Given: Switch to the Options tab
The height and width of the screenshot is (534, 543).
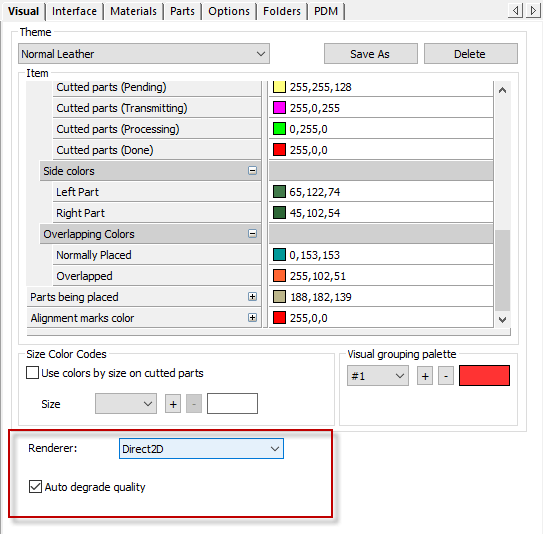Looking at the screenshot, I should pos(229,11).
